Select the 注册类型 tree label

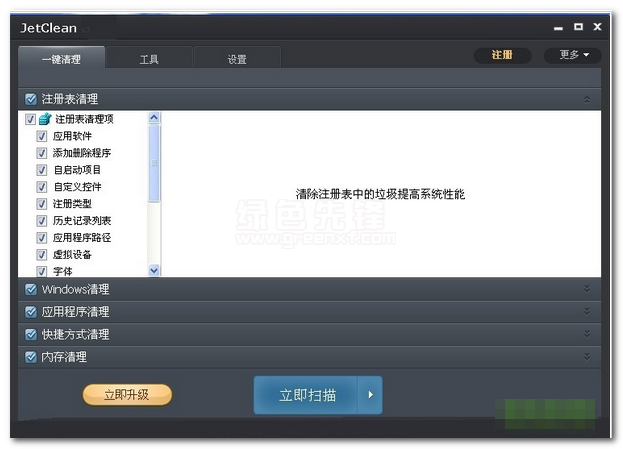click(x=72, y=204)
